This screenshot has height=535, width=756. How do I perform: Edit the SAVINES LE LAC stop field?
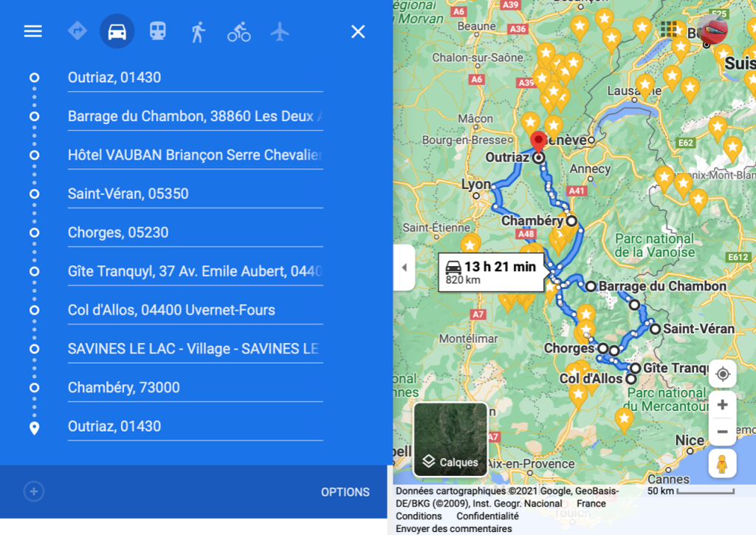coord(195,349)
